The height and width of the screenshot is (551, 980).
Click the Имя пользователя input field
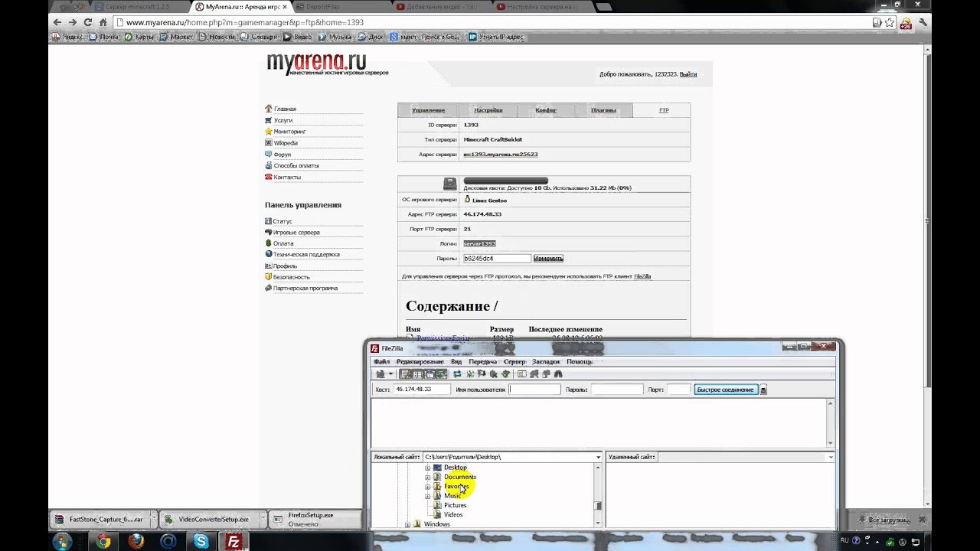pos(535,390)
